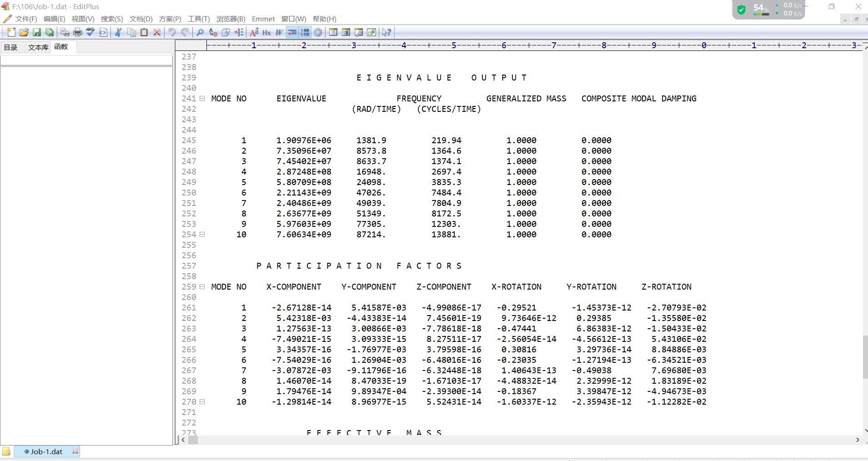Close the Job-1.dat tab with X

point(75,451)
